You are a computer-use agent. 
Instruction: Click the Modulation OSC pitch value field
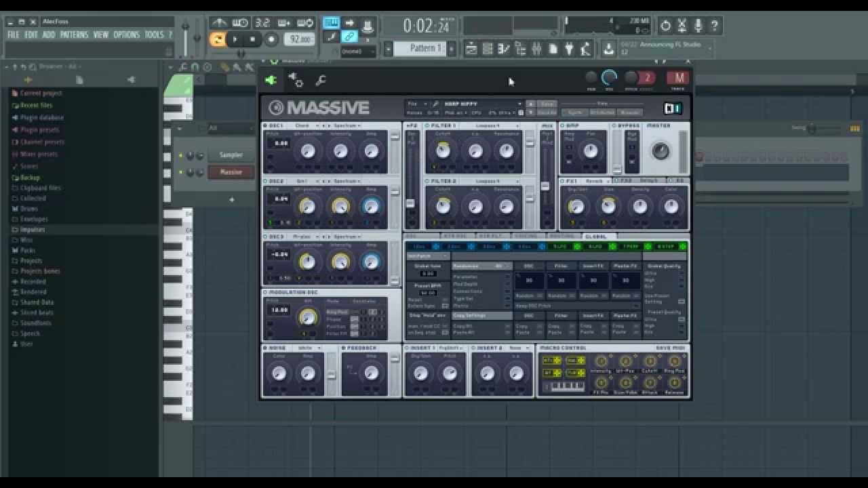[279, 310]
